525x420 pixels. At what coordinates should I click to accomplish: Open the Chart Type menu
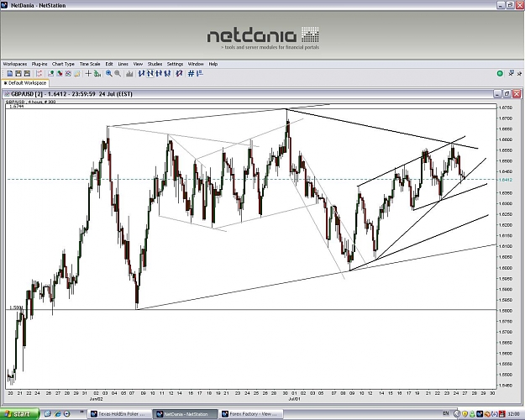pyautogui.click(x=63, y=64)
